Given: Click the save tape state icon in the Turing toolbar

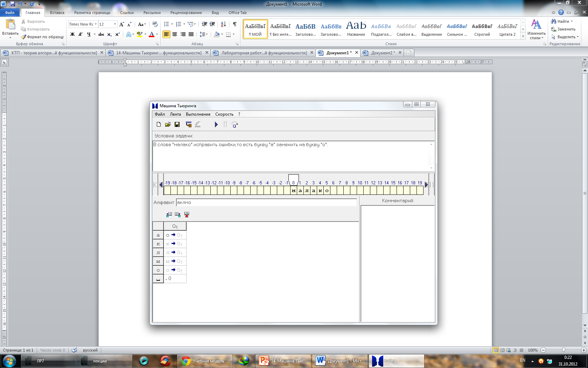Looking at the screenshot, I should [189, 124].
